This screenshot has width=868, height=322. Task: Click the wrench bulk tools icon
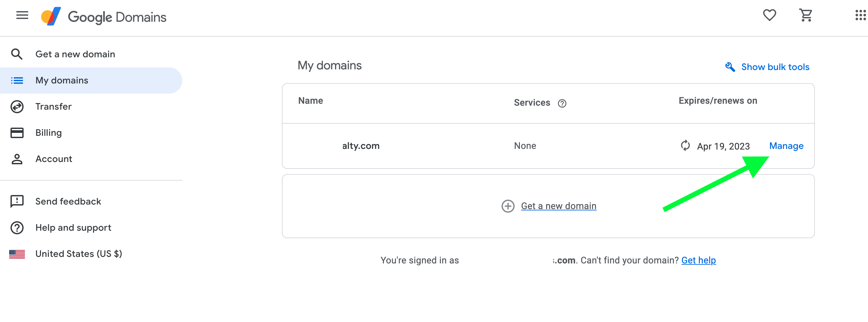point(730,67)
